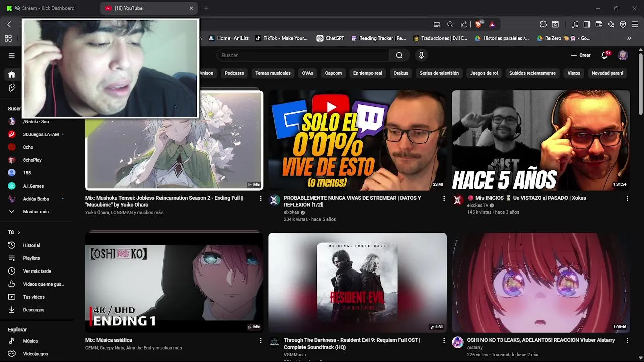This screenshot has height=362, width=644.
Task: Open the 3DJuegos LATAM subscription
Action: 36,135
